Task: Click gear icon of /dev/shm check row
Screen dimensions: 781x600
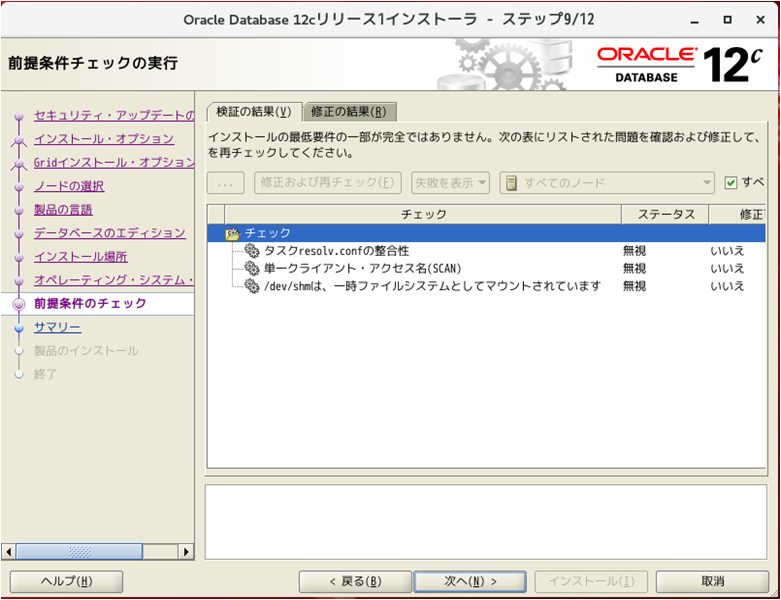Action: click(x=252, y=286)
